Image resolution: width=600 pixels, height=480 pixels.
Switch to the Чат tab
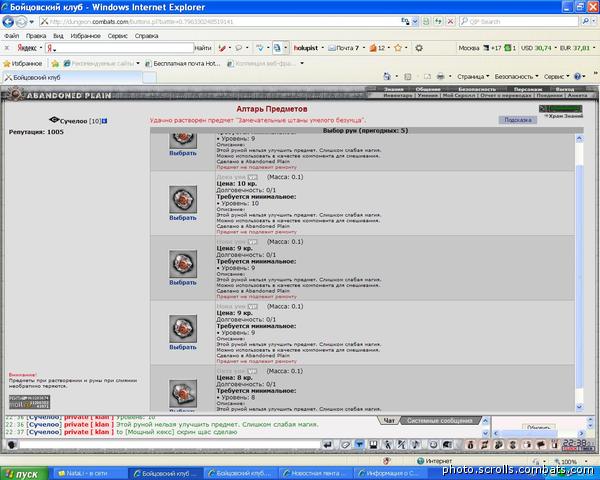[x=389, y=420]
